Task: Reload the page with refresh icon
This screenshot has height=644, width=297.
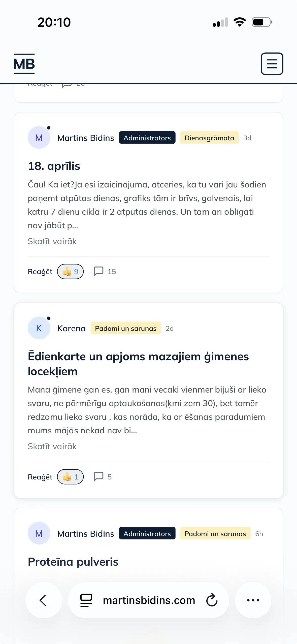Action: (x=212, y=600)
